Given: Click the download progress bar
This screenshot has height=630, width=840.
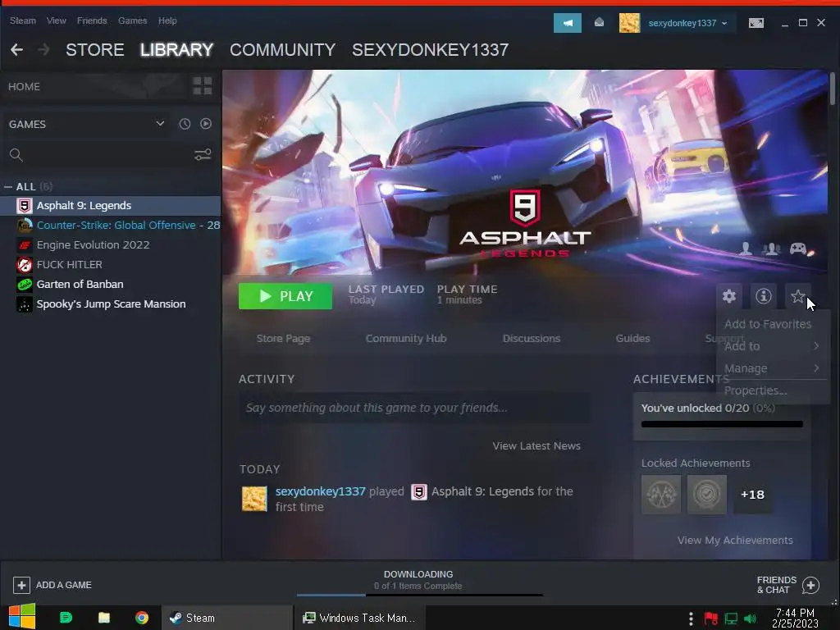Looking at the screenshot, I should point(419,595).
